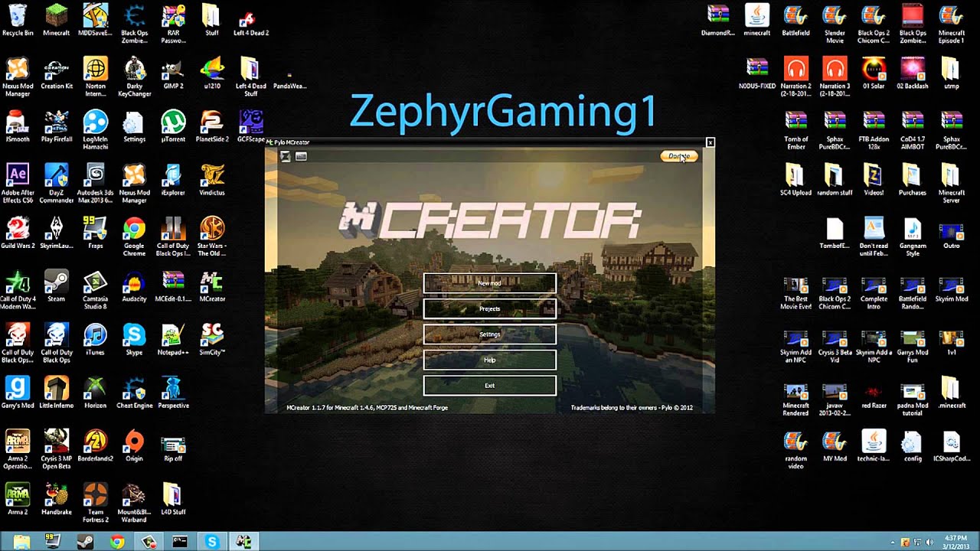Select the Cheat Engine desktop icon
980x551 pixels.
click(134, 393)
